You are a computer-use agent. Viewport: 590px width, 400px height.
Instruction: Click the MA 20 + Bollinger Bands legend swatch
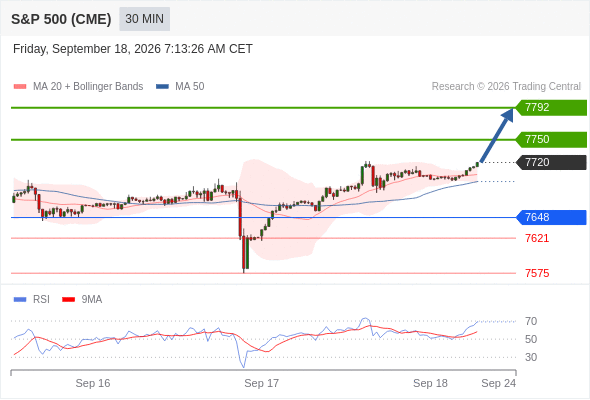point(20,87)
